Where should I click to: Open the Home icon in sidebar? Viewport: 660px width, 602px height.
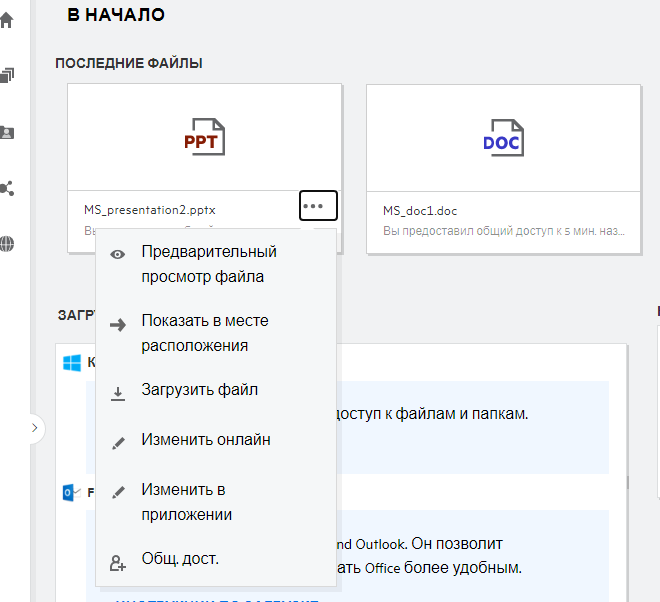tap(7, 21)
